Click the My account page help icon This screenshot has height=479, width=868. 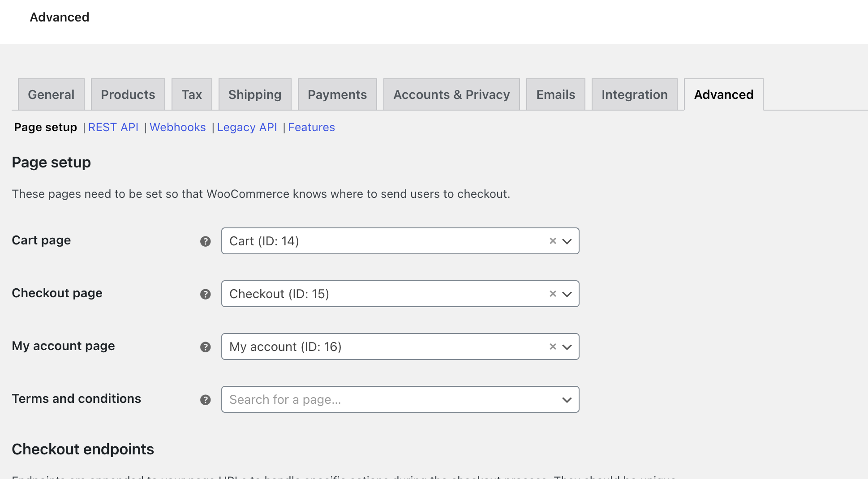(x=205, y=347)
